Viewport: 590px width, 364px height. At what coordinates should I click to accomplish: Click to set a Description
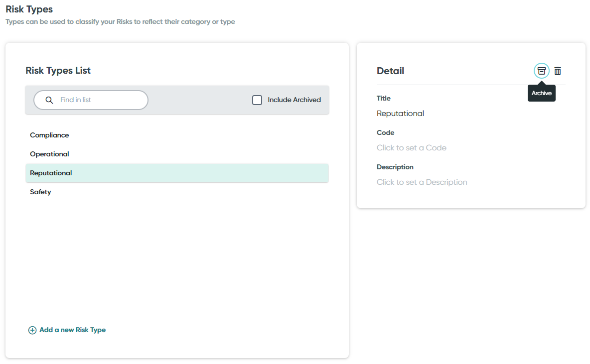[x=422, y=182]
